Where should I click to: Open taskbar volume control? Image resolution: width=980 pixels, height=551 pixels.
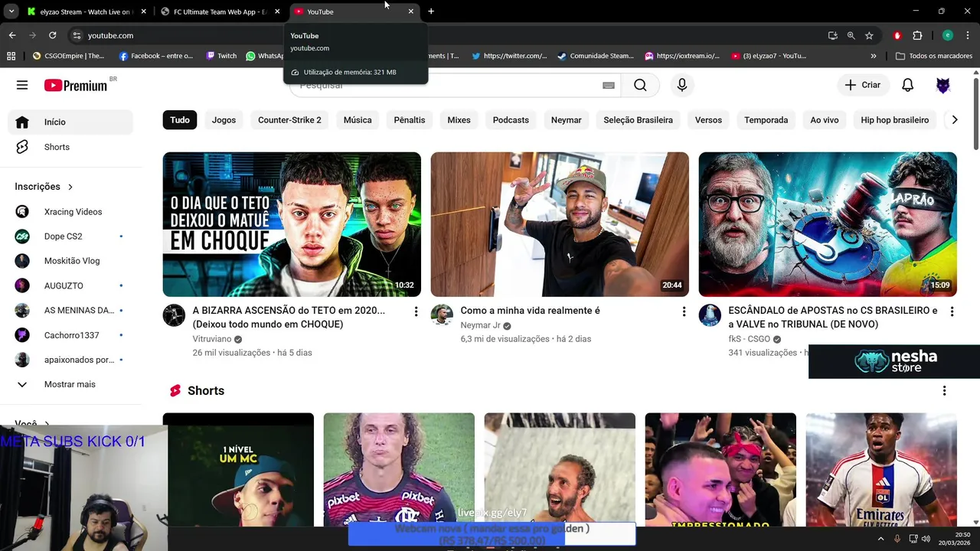click(926, 539)
